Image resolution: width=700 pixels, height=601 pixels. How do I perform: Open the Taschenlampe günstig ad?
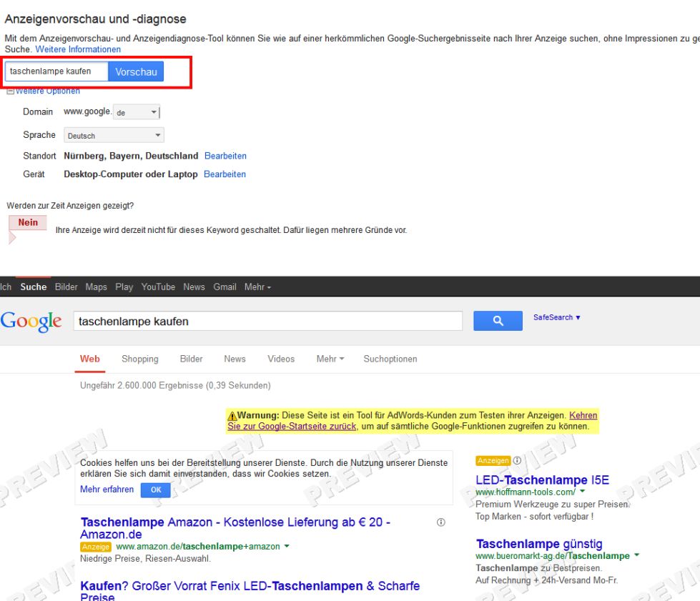[539, 543]
